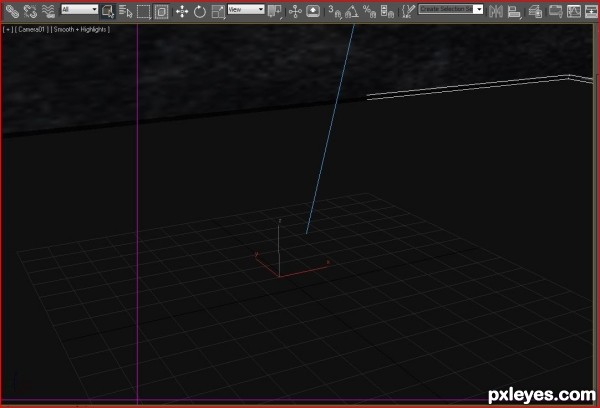Image resolution: width=600 pixels, height=408 pixels.
Task: Open Graphite Modeling Tools ribbon toggle
Action: pos(555,11)
